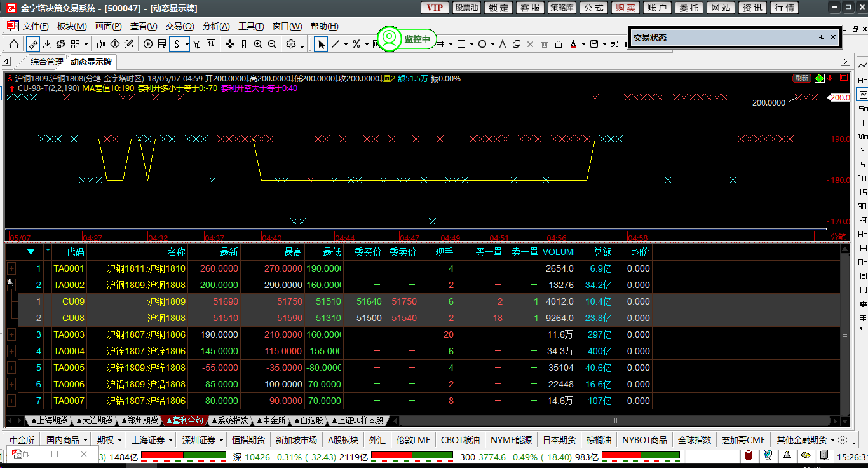
Task: Switch to the 综合管理 tab
Action: pos(47,62)
